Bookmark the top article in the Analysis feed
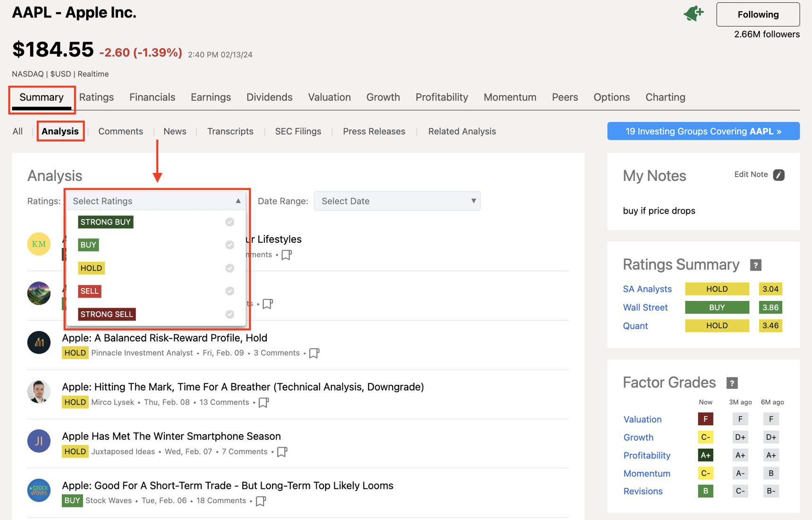Viewport: 812px width, 520px height. (x=286, y=254)
